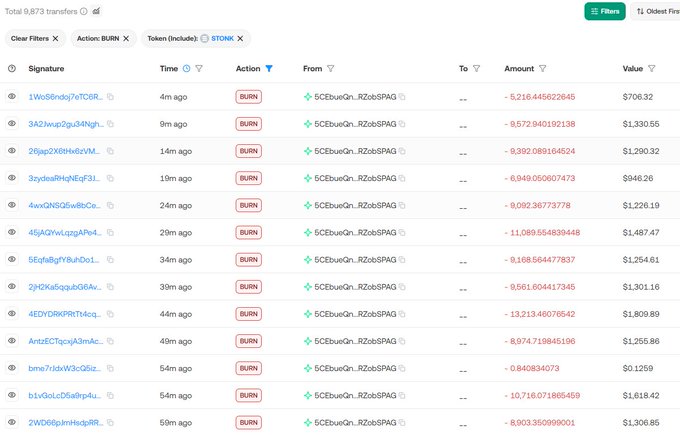680x435 pixels.
Task: Remove the Action: BURN filter chip
Action: [x=126, y=39]
